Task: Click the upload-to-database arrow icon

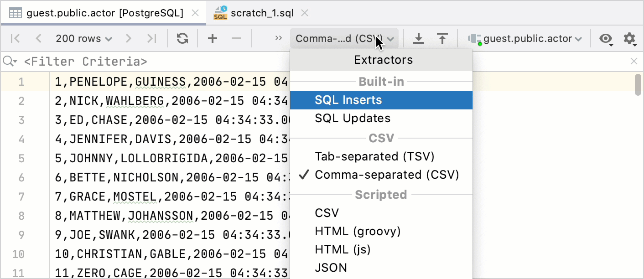Action: coord(442,38)
